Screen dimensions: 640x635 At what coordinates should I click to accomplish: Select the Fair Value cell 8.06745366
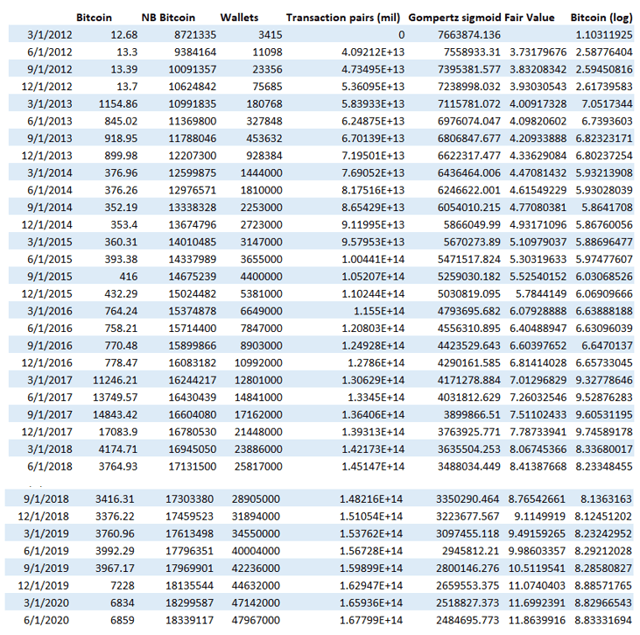pos(538,449)
